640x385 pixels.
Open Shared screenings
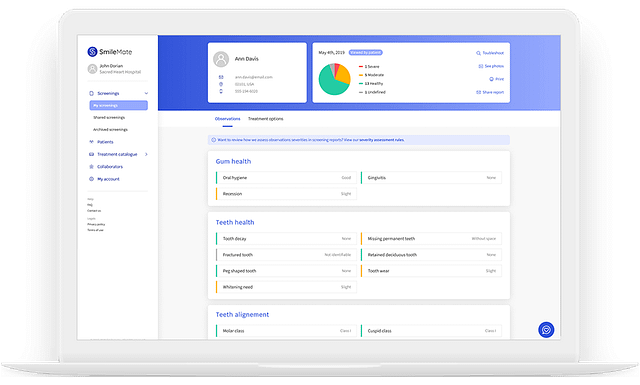pos(109,118)
